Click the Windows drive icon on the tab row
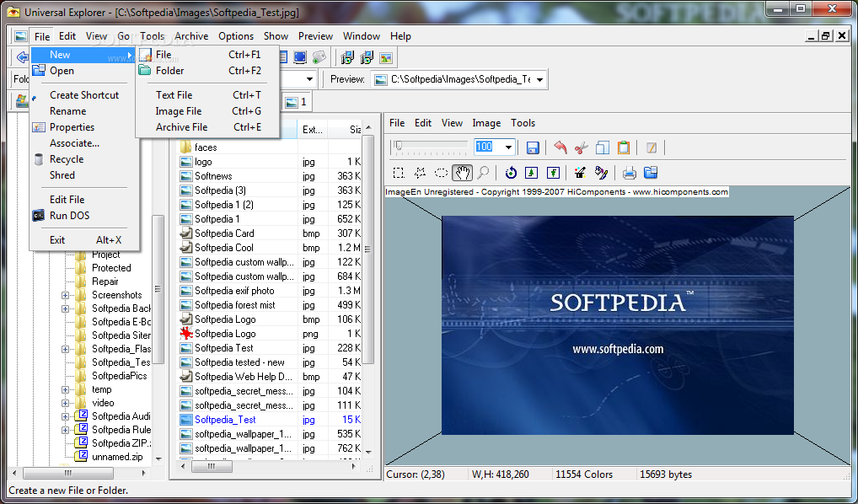The image size is (858, 504). (22, 100)
